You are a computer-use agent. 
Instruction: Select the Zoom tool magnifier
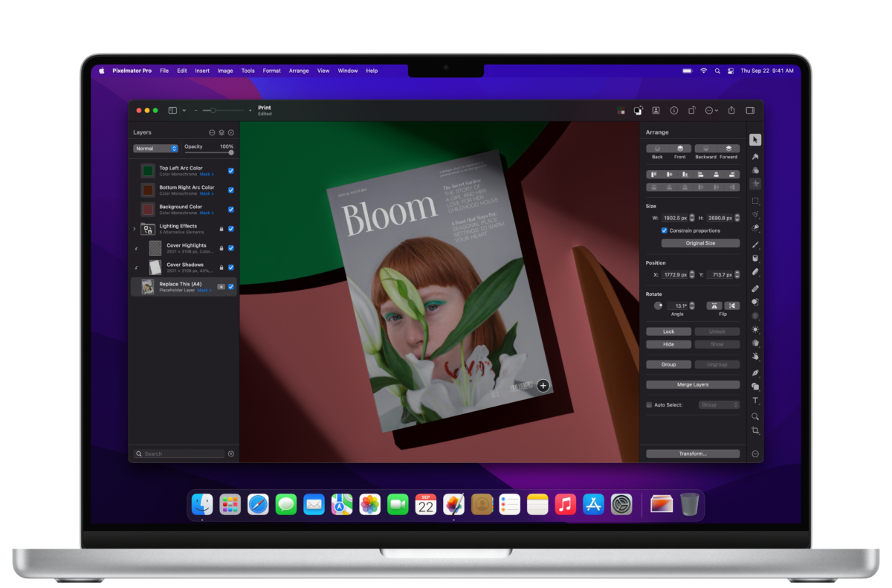coord(754,416)
